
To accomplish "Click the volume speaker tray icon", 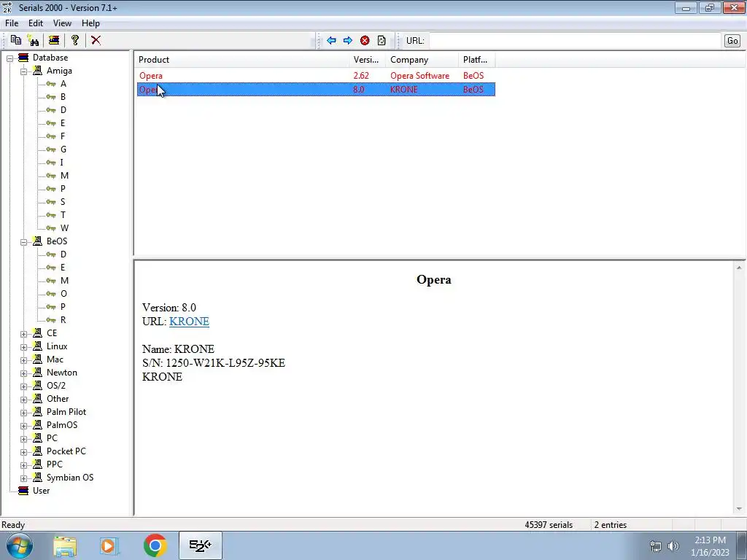I will click(673, 546).
